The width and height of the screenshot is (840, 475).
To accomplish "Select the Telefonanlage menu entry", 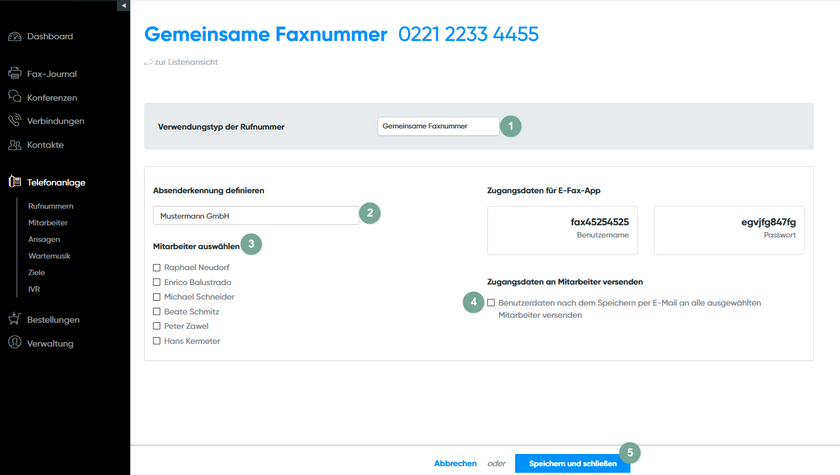I will [x=56, y=183].
